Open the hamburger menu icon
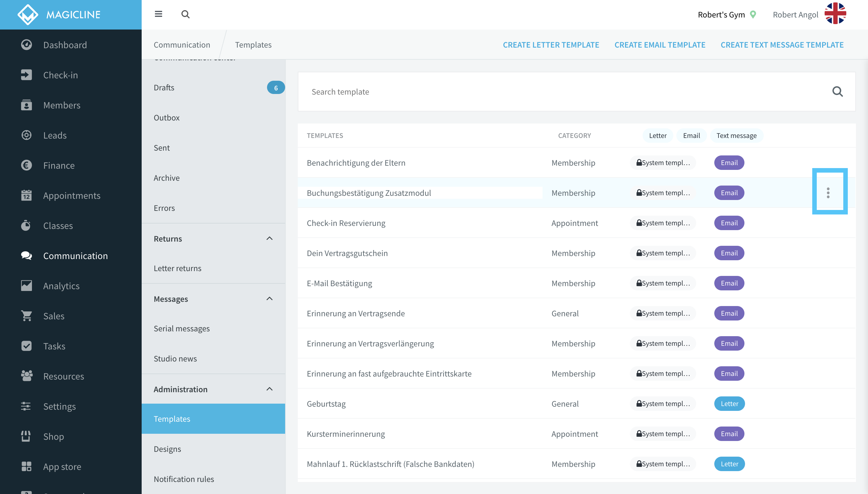 (158, 14)
